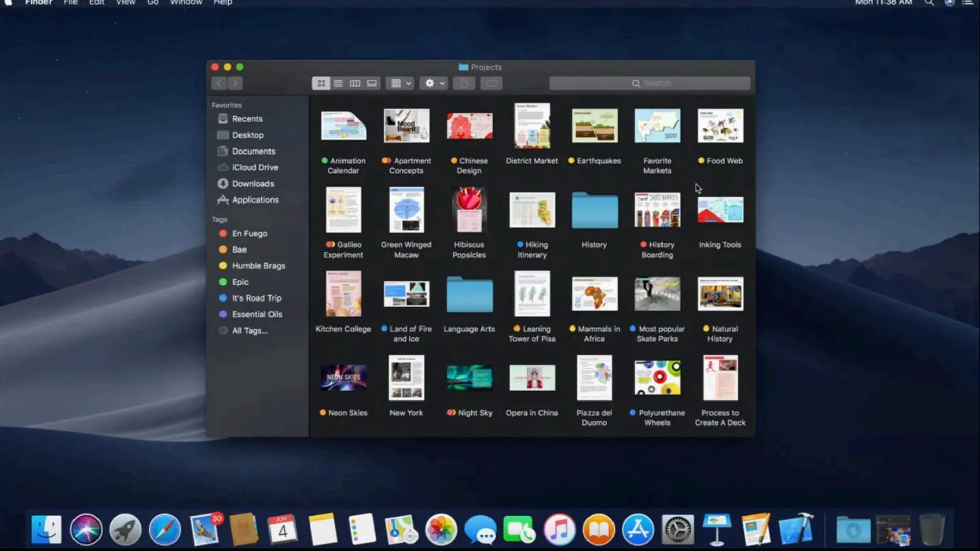The width and height of the screenshot is (980, 551).
Task: Open the View menu
Action: coord(126,3)
